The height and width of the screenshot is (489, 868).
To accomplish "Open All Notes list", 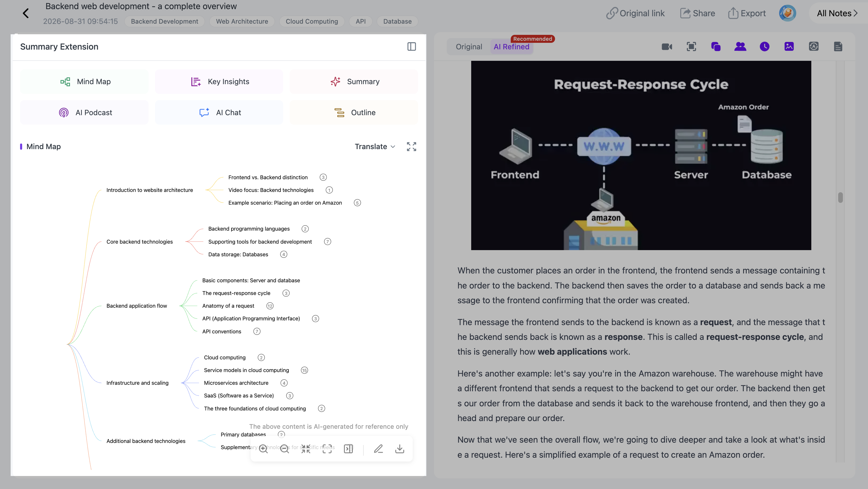I will 837,13.
